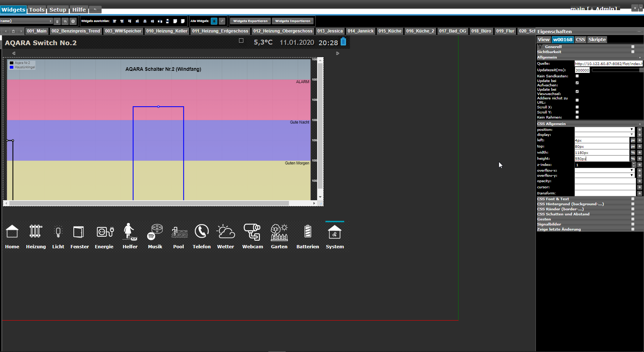The height and width of the screenshot is (352, 644).
Task: Expand the CSS Font & Text section
Action: (x=633, y=199)
